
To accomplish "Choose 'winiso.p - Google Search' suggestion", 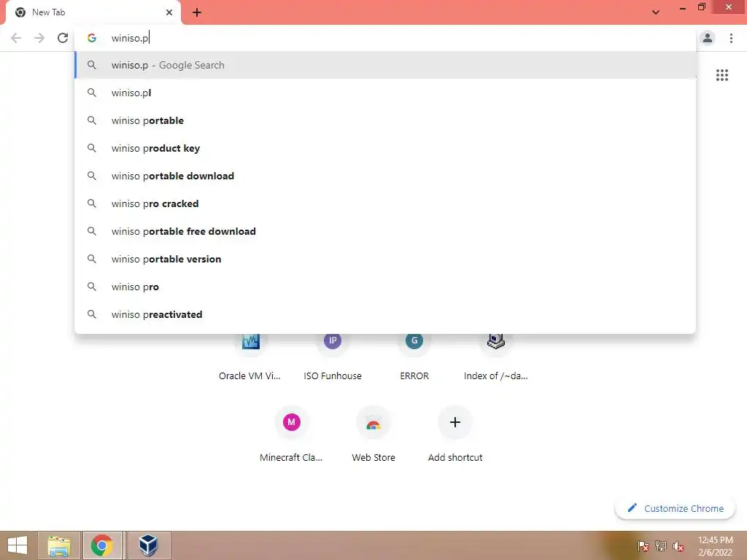I will pyautogui.click(x=385, y=65).
